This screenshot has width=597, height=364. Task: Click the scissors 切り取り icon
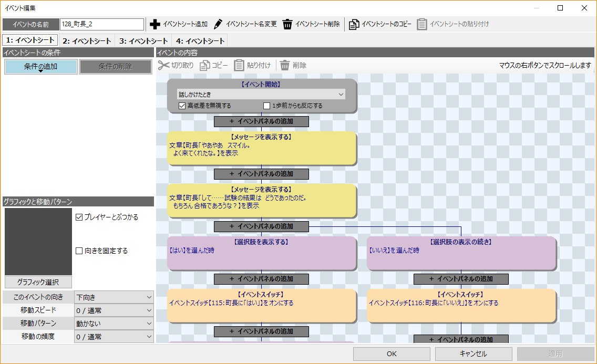163,66
